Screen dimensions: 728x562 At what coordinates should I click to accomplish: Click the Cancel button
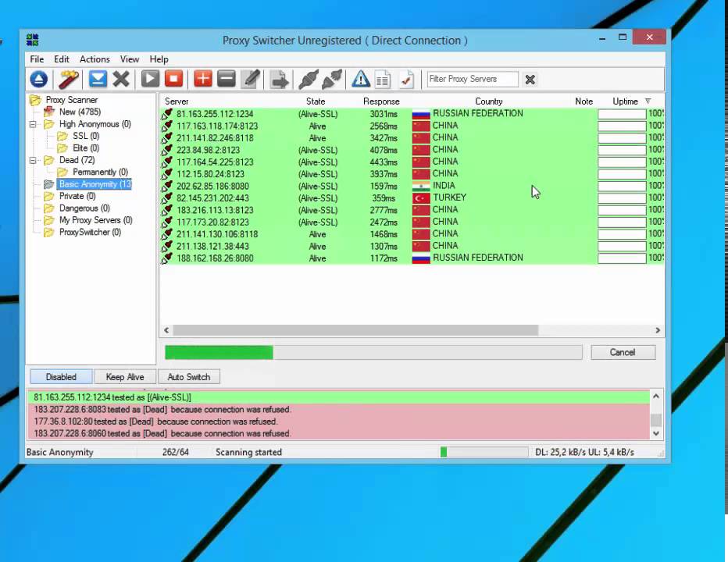623,352
